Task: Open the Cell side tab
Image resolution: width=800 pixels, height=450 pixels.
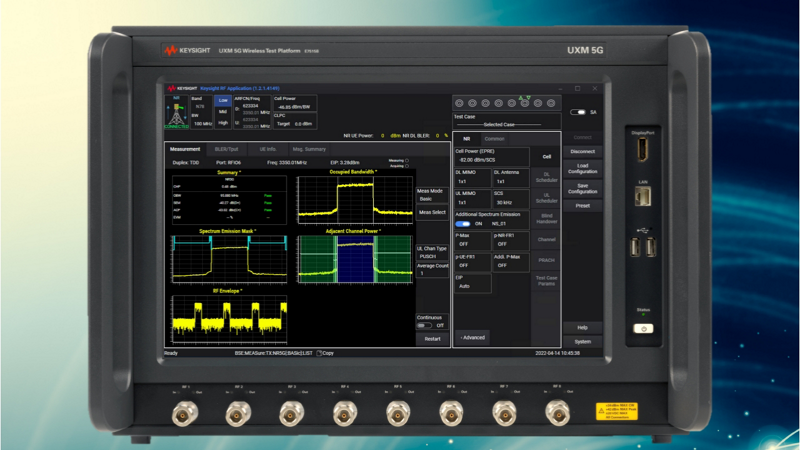Action: click(546, 157)
